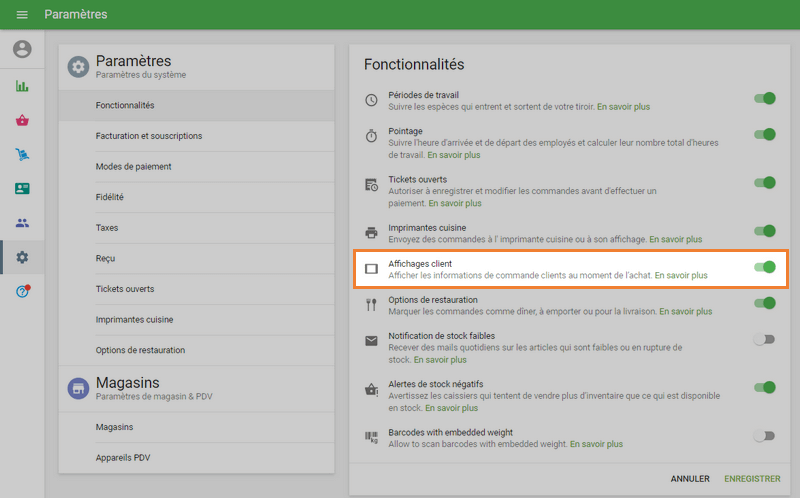Open the inventory cart icon in sidebar
The width and height of the screenshot is (800, 498).
(22, 154)
